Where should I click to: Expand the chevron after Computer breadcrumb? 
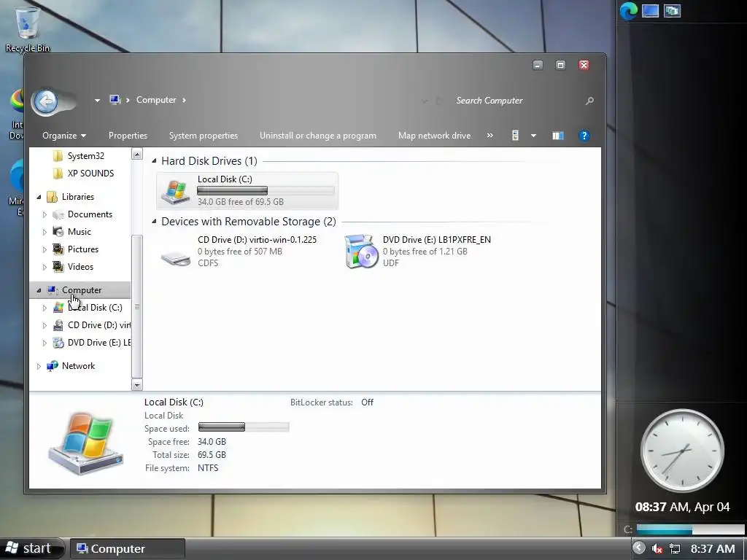click(x=184, y=100)
